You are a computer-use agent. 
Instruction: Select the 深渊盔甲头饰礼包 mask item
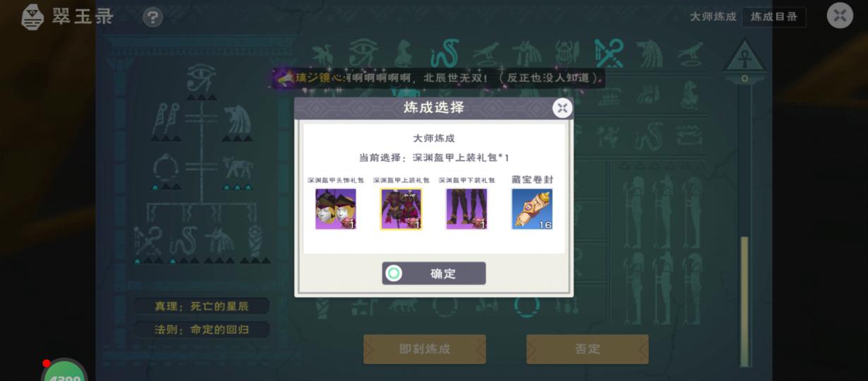click(x=336, y=209)
